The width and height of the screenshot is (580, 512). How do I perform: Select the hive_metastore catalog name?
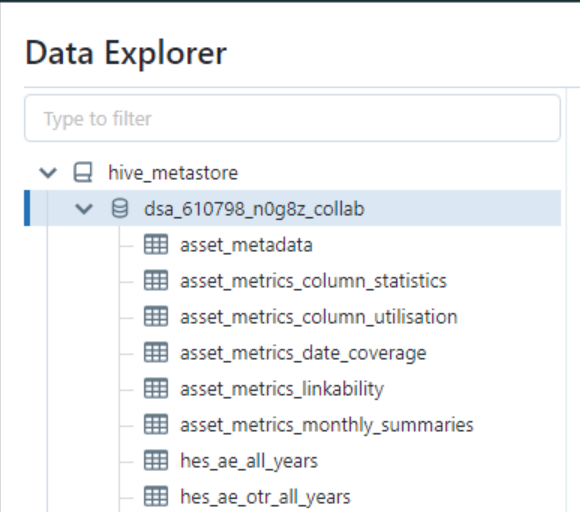tap(173, 173)
